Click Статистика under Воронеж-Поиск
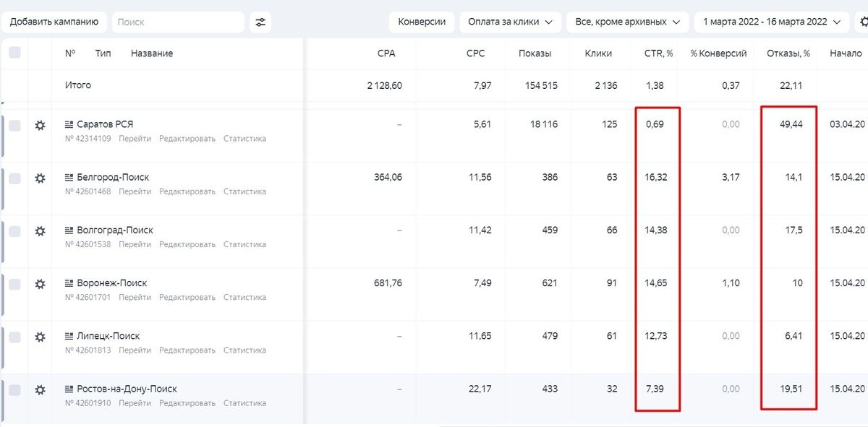The image size is (868, 427). [x=244, y=297]
